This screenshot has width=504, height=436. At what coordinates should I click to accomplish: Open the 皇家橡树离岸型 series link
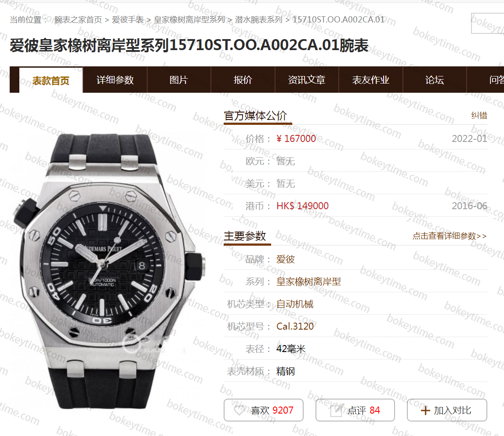pyautogui.click(x=308, y=282)
